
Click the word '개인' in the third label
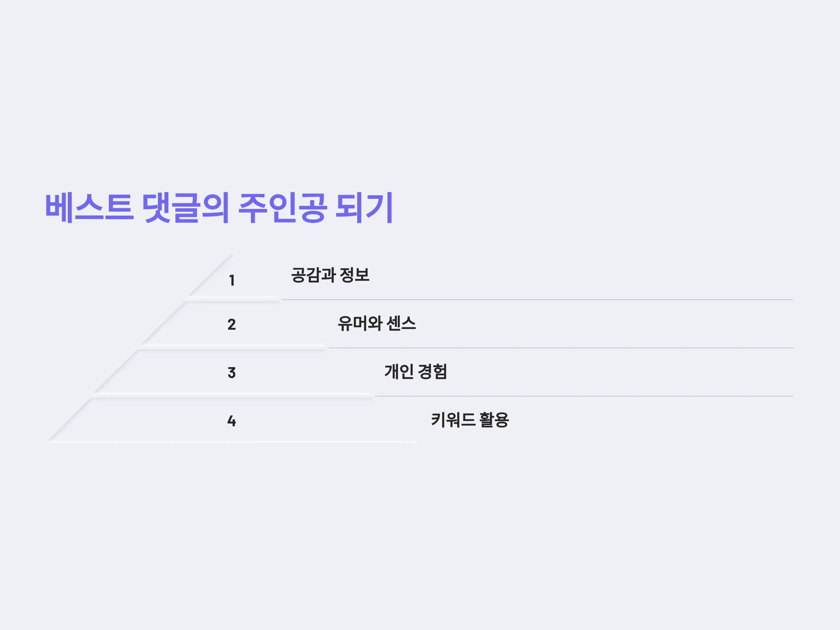point(399,371)
